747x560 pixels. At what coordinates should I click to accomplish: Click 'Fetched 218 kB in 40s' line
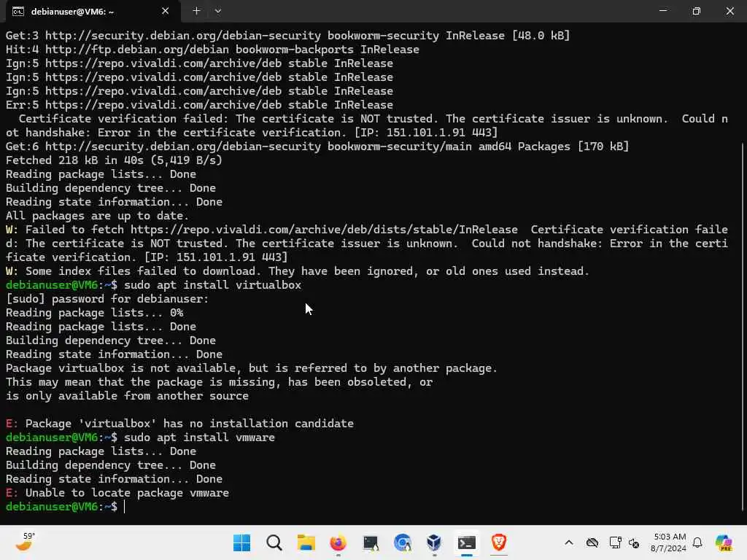114,160
